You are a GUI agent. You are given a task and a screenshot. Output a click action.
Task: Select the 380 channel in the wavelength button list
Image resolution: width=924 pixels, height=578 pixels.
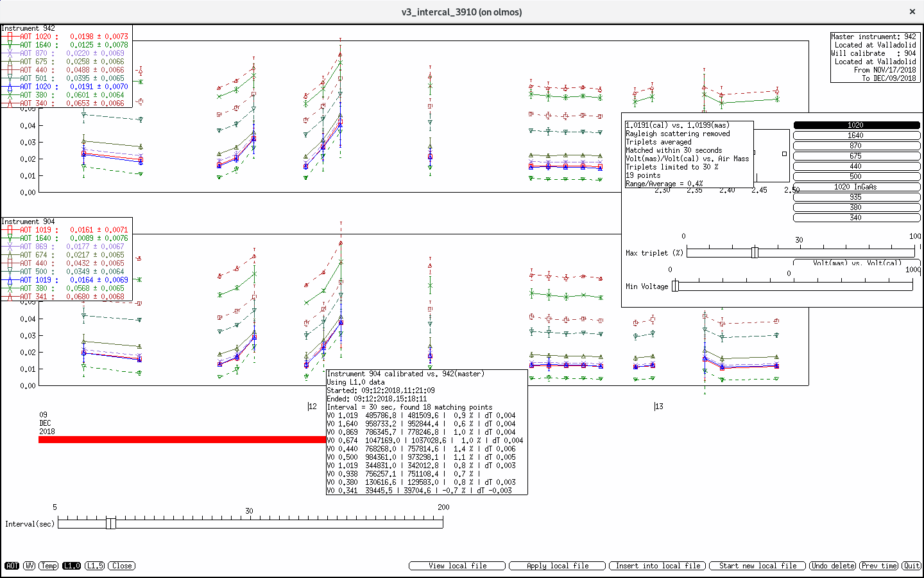(x=857, y=207)
